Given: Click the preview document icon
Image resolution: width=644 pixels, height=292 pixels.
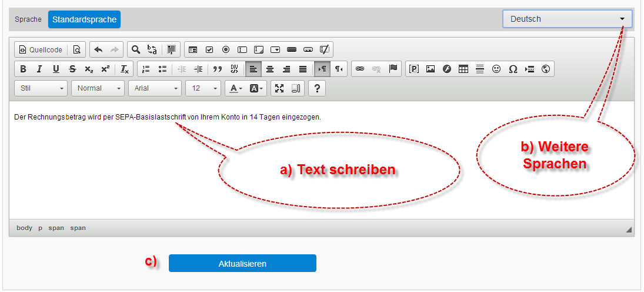Looking at the screenshot, I should 76,50.
